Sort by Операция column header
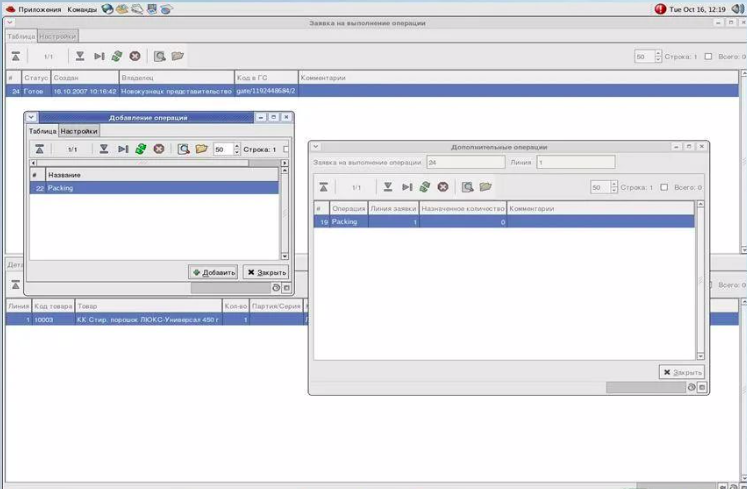 click(349, 209)
